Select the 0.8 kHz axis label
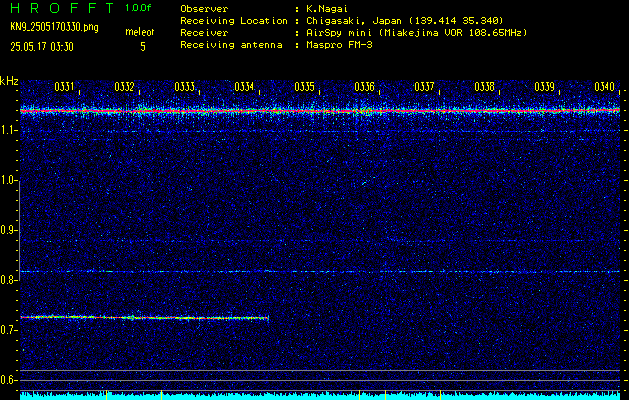 click(x=8, y=280)
